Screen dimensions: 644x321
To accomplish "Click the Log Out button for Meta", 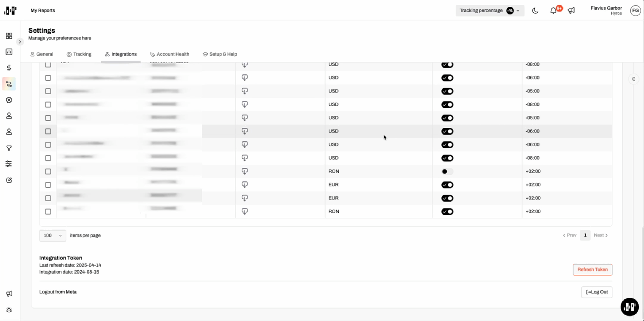I will pos(596,292).
